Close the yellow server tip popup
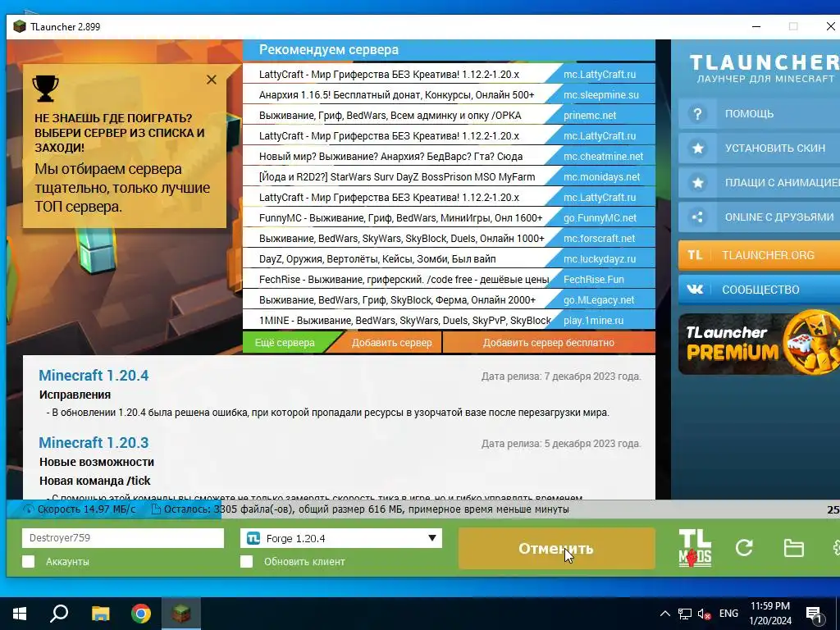 tap(212, 80)
